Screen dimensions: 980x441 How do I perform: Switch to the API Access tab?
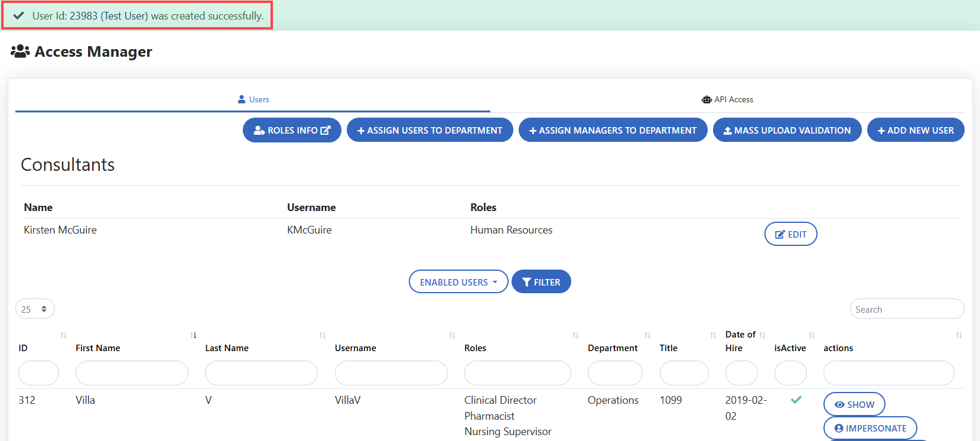click(x=727, y=99)
